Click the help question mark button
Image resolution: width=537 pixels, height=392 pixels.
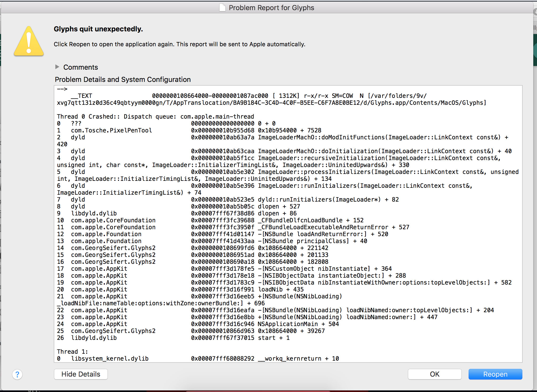click(x=17, y=374)
